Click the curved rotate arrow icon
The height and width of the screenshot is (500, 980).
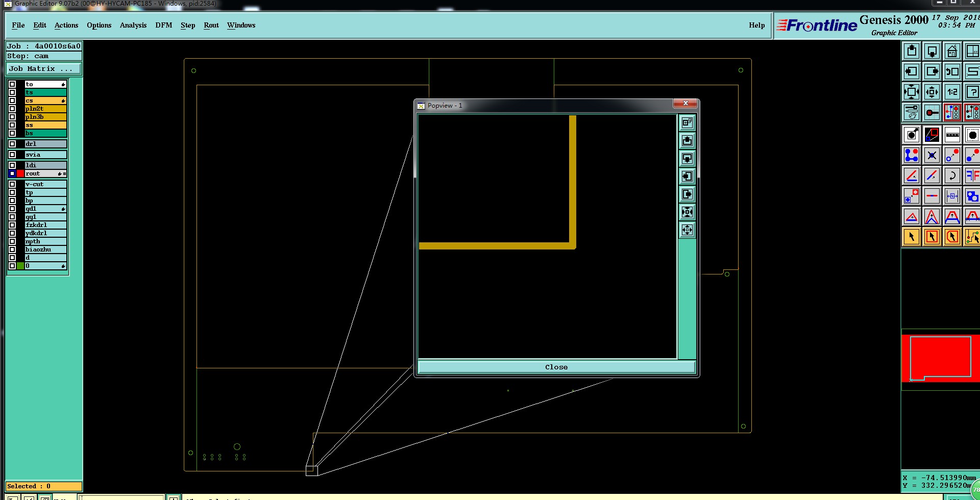click(x=952, y=176)
